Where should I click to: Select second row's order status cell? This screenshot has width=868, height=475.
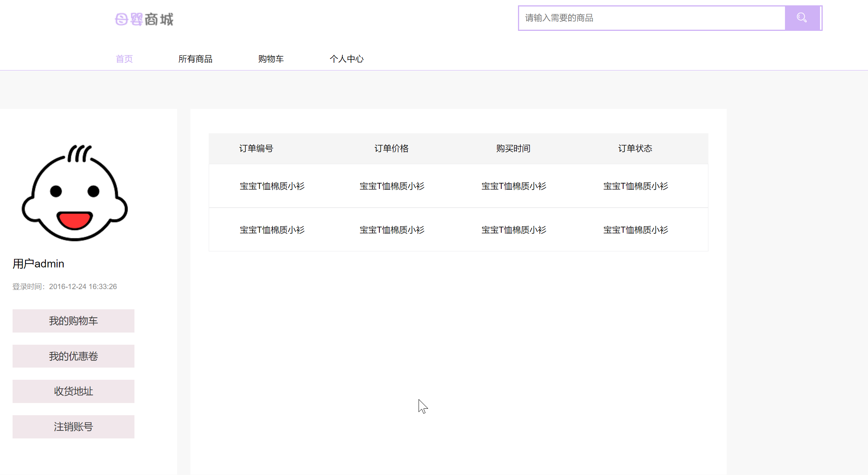coord(635,230)
